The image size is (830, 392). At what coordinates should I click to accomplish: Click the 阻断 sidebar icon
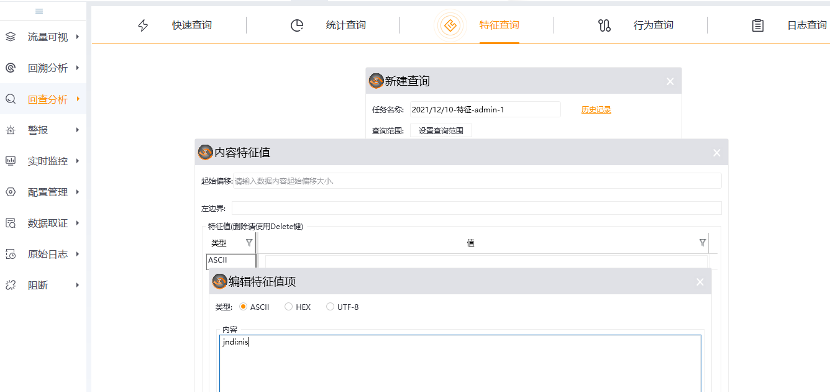coord(11,285)
